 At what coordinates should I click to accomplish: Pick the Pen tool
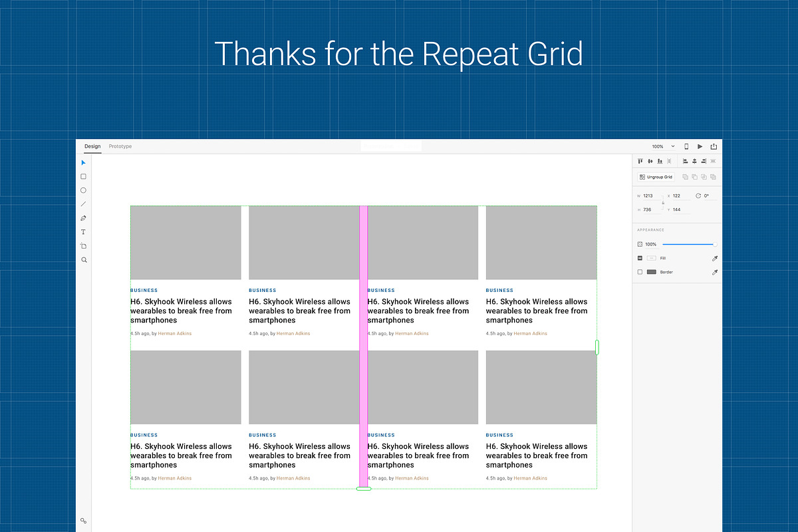(x=83, y=218)
